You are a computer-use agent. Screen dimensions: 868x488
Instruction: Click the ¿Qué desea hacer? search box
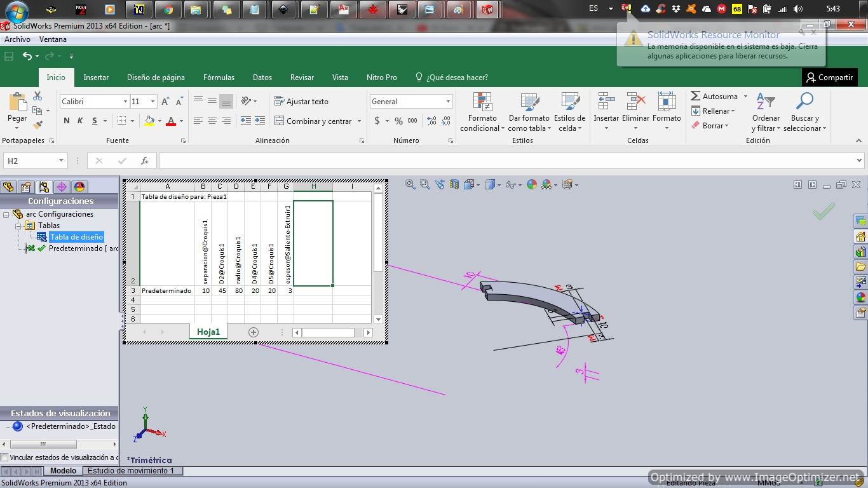coord(452,77)
